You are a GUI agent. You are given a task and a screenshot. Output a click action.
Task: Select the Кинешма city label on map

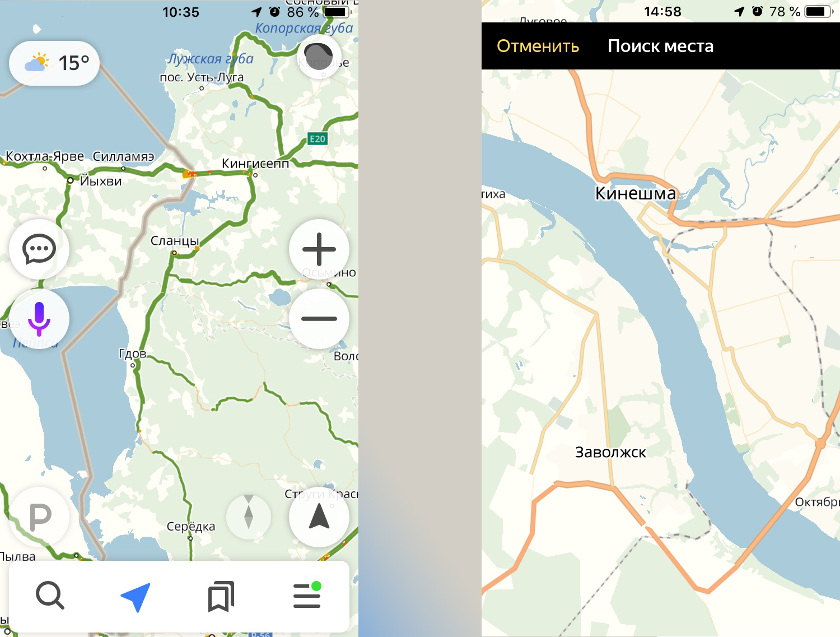636,193
